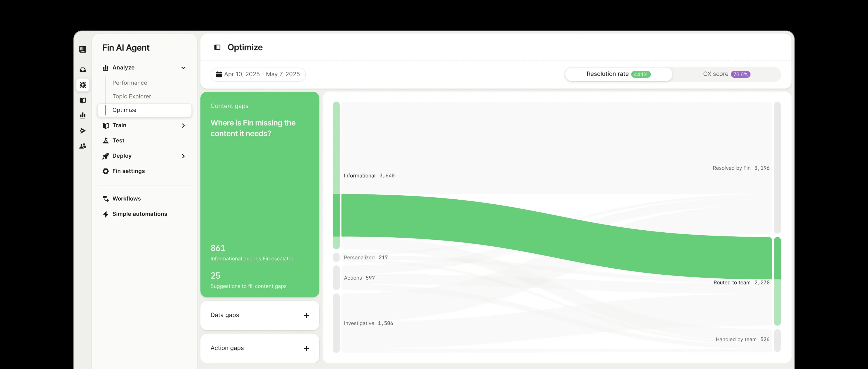Click the Investigative 1,506 label
This screenshot has height=369, width=868.
click(x=368, y=324)
